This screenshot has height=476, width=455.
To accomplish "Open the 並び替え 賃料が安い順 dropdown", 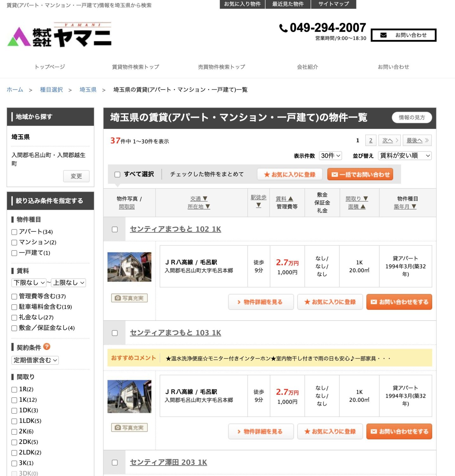I will click(405, 155).
